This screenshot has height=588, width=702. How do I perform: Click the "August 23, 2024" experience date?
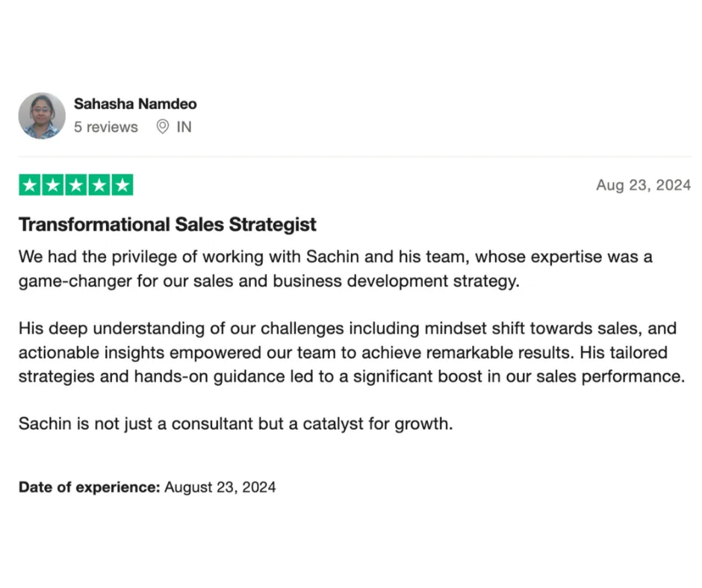(220, 487)
